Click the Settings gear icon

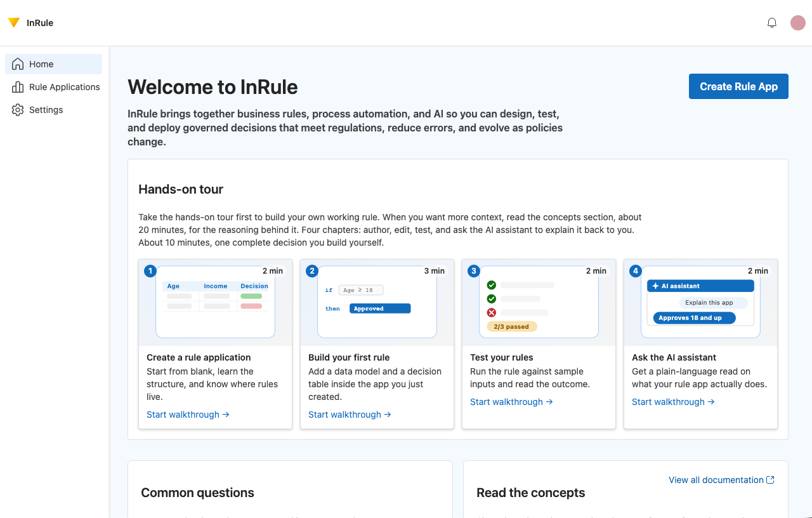18,110
